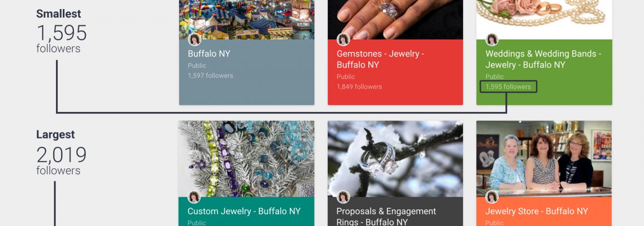The width and height of the screenshot is (644, 226).
Task: Open Gemstones - Jewelry - Buffalo NY title
Action: [380, 59]
